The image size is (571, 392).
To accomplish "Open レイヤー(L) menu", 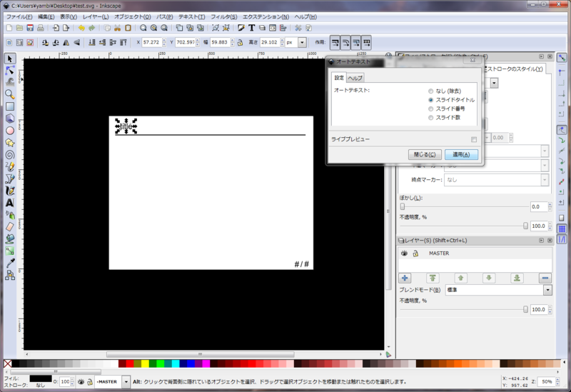I will tap(96, 16).
